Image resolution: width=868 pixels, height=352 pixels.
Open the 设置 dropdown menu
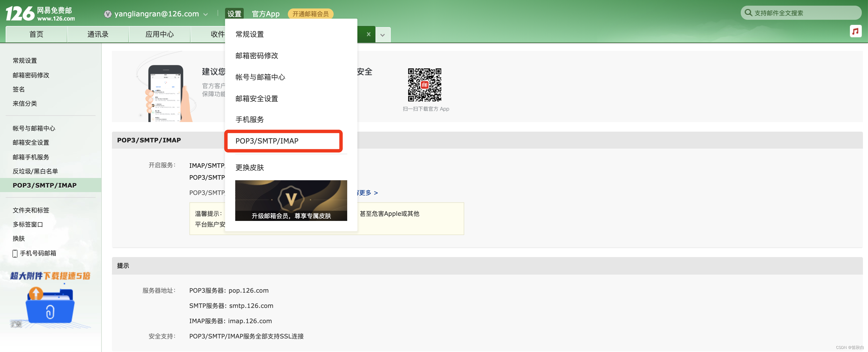tap(234, 14)
